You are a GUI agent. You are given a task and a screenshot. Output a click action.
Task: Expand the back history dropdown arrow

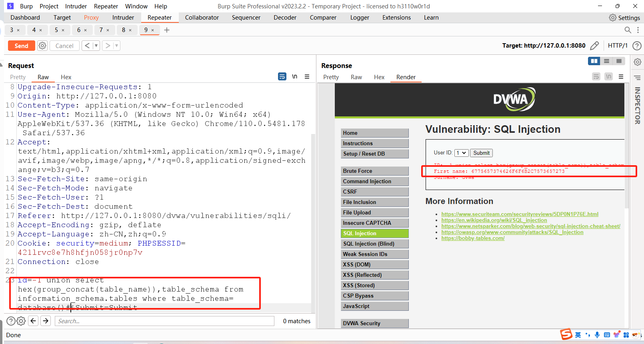(96, 46)
